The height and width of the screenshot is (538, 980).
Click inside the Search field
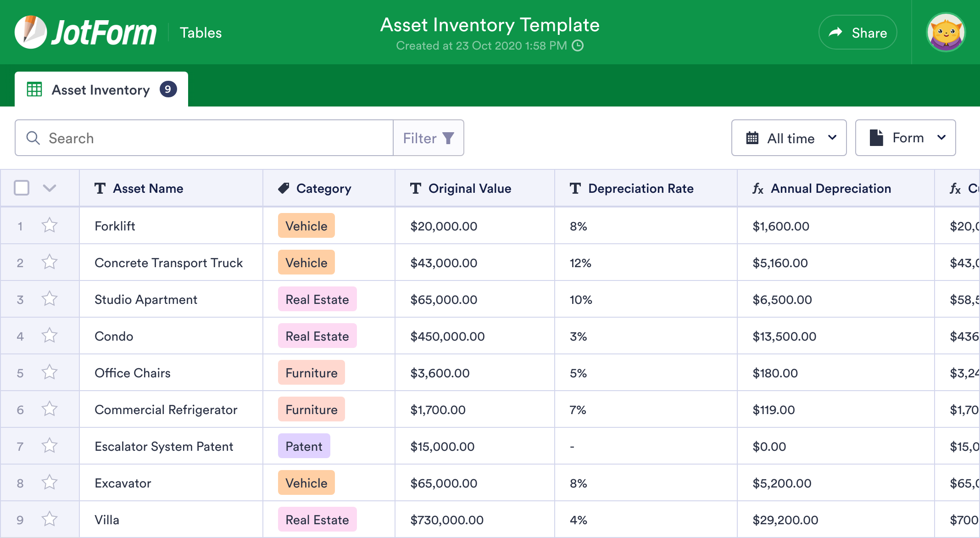pyautogui.click(x=184, y=138)
